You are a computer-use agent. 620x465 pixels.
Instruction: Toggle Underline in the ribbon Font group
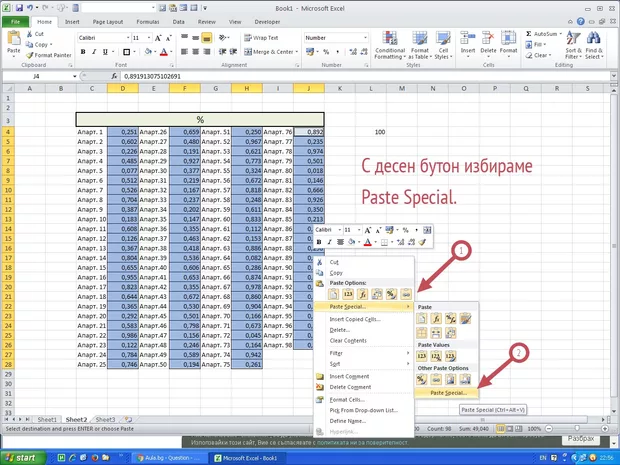coord(105,52)
